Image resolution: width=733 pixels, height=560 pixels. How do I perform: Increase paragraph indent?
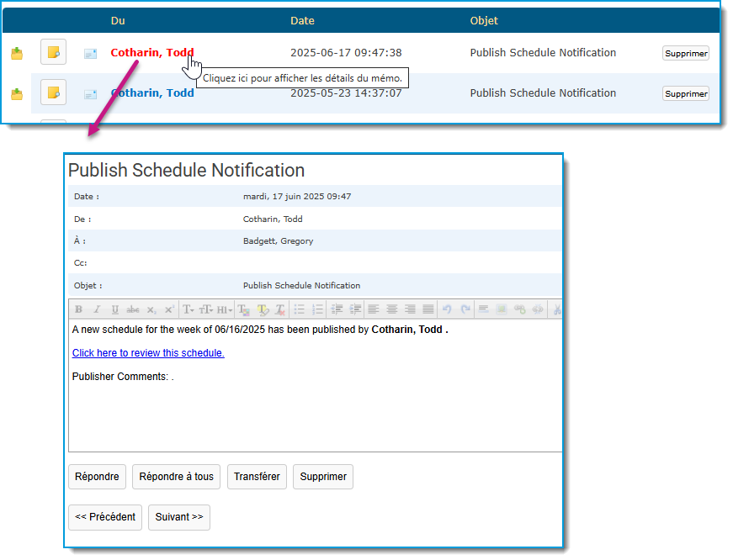355,309
